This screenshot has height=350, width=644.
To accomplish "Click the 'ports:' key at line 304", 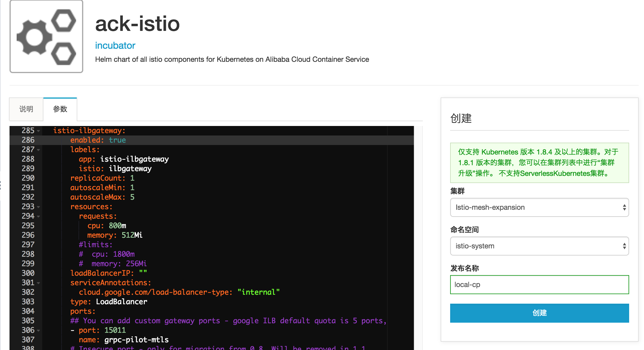I will click(83, 311).
